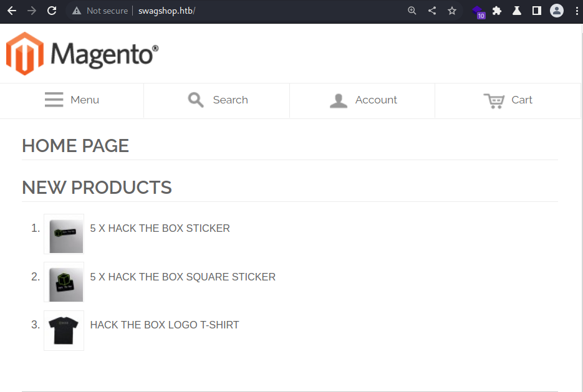Click the Magento logo
This screenshot has height=392, width=583.
[82, 54]
